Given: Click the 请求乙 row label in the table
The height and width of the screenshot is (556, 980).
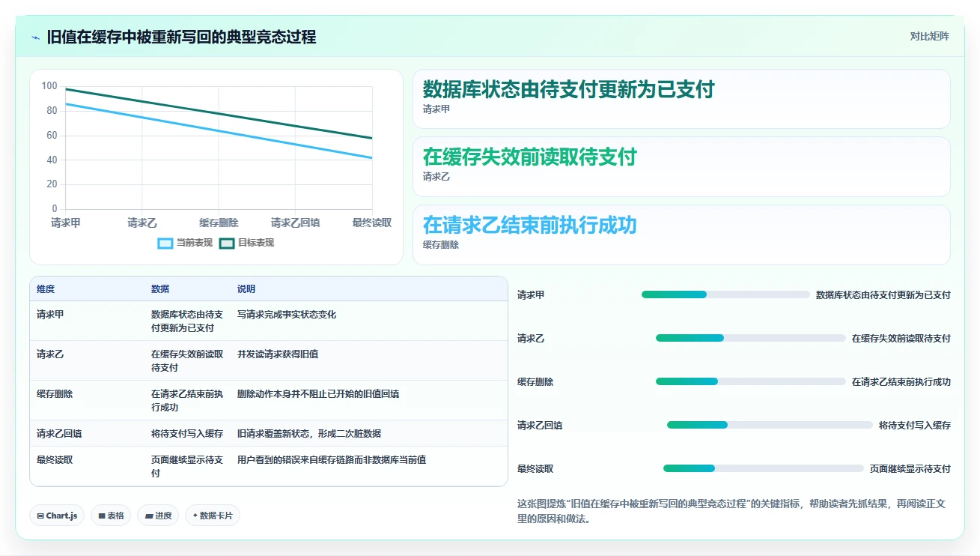Looking at the screenshot, I should click(x=50, y=354).
